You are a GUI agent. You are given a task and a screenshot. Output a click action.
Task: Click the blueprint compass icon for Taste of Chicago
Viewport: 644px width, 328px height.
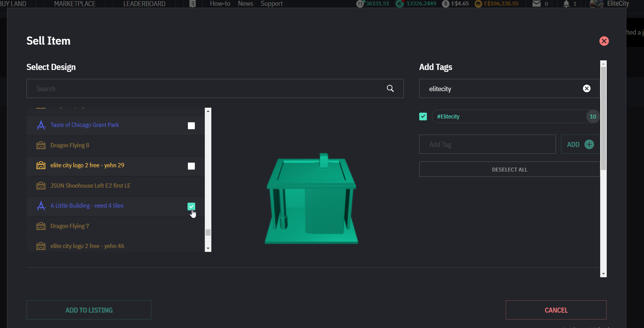coord(41,125)
